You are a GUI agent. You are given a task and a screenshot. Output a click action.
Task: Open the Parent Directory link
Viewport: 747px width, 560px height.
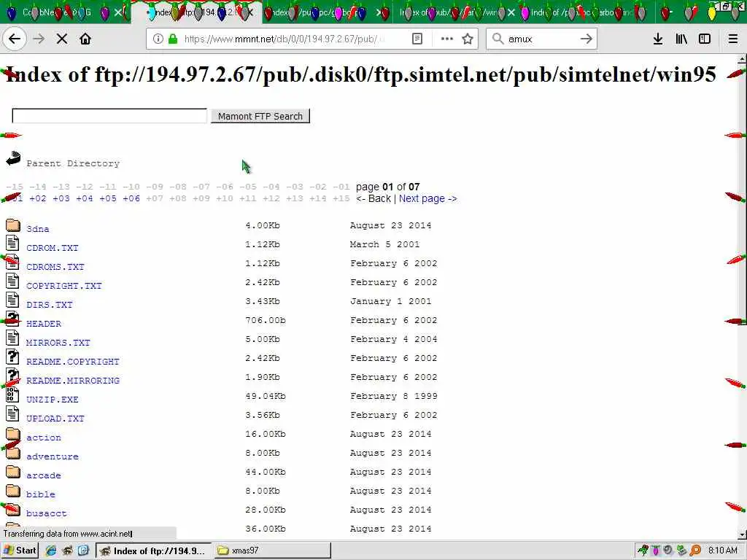[73, 163]
